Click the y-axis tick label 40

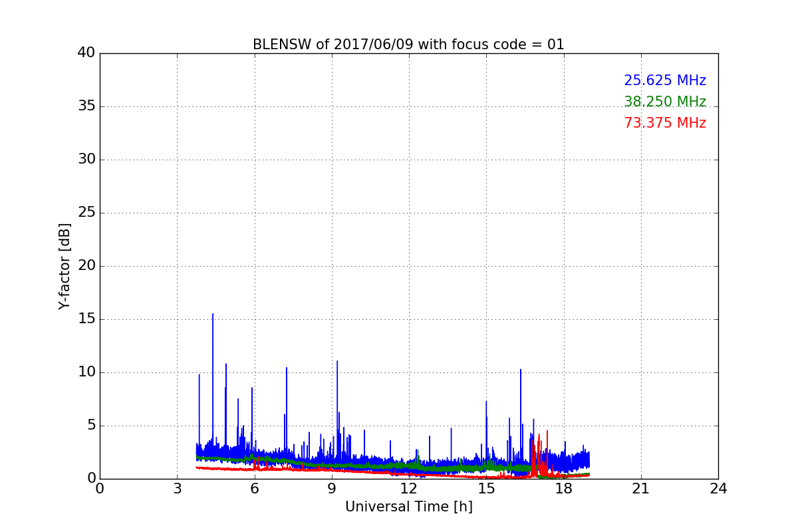click(x=86, y=53)
